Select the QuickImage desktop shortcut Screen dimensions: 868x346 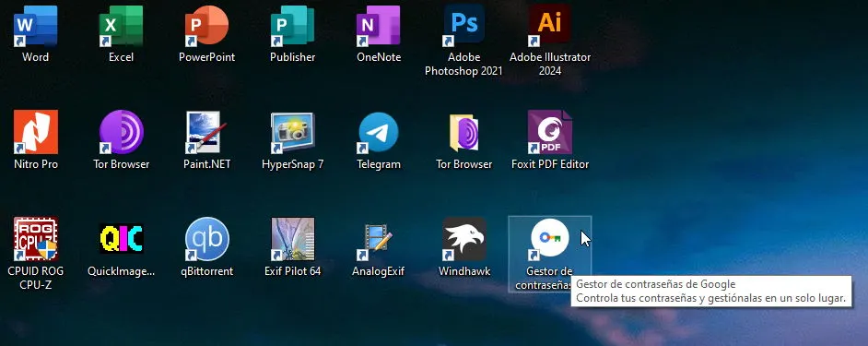pyautogui.click(x=122, y=239)
